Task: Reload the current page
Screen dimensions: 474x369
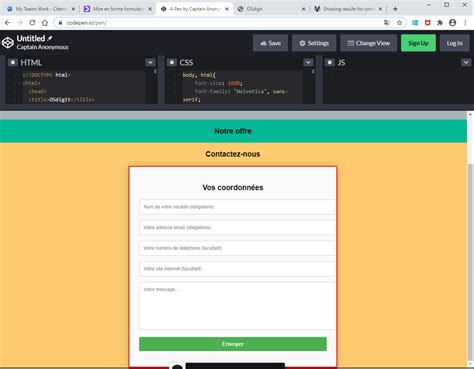Action: pos(32,23)
